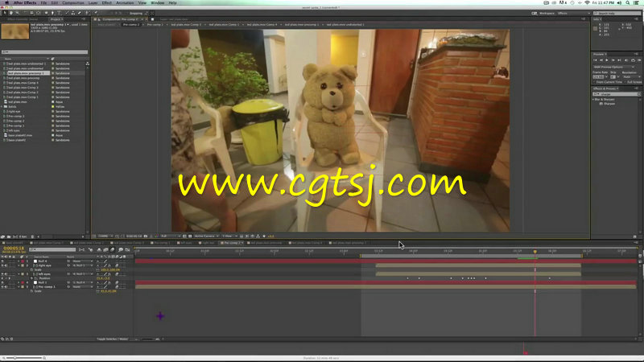
Task: Toggle motion blur switch in timeline
Action: 112,249
